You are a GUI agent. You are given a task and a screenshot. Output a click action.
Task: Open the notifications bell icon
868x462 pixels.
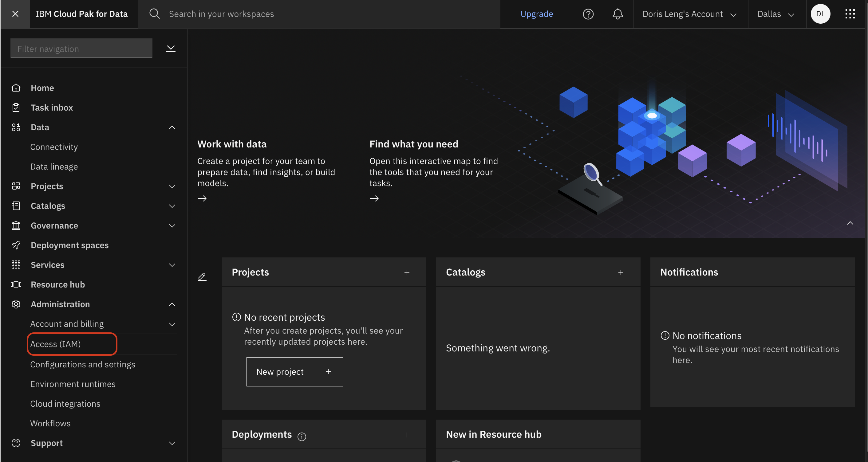point(617,14)
